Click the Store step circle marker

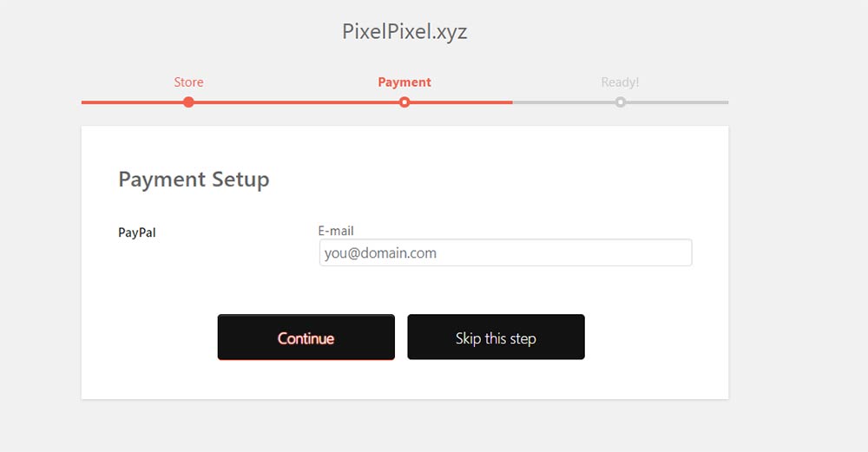(x=188, y=102)
